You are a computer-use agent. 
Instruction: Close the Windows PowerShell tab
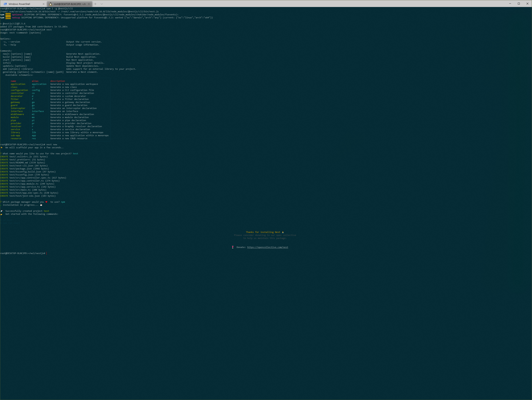click(44, 4)
